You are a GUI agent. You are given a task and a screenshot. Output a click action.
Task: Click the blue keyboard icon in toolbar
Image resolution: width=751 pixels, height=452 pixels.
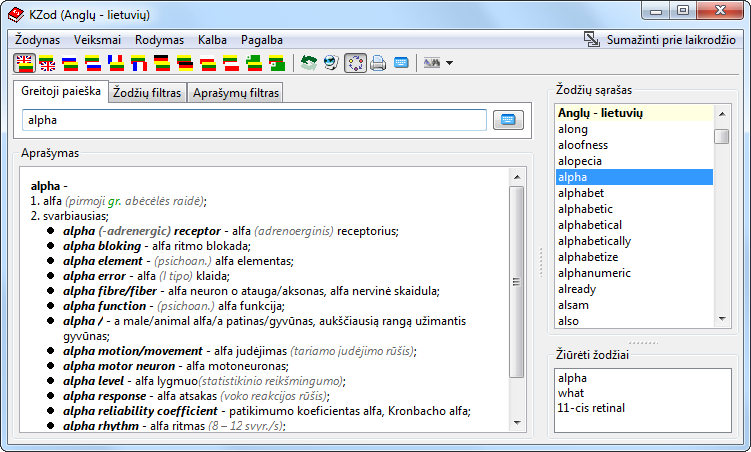tap(401, 63)
